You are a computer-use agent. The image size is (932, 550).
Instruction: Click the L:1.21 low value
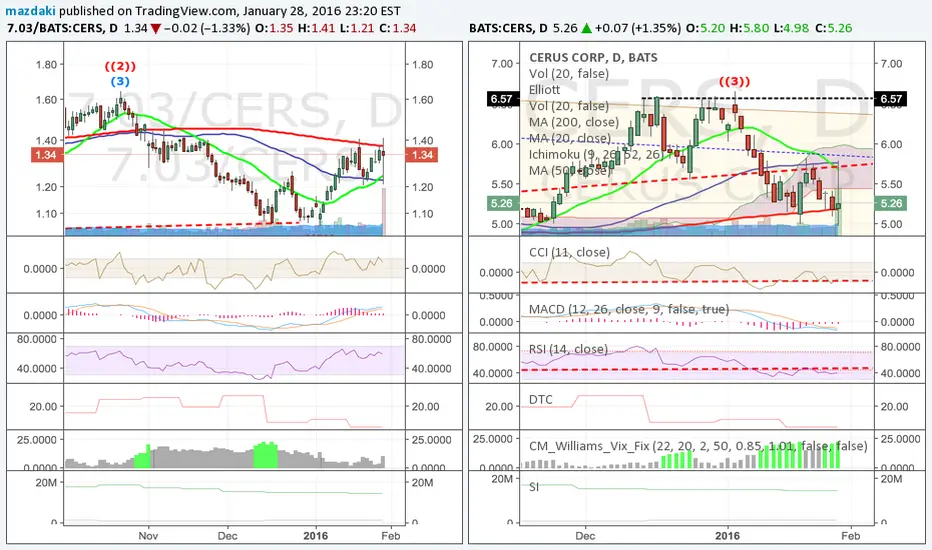click(x=357, y=28)
